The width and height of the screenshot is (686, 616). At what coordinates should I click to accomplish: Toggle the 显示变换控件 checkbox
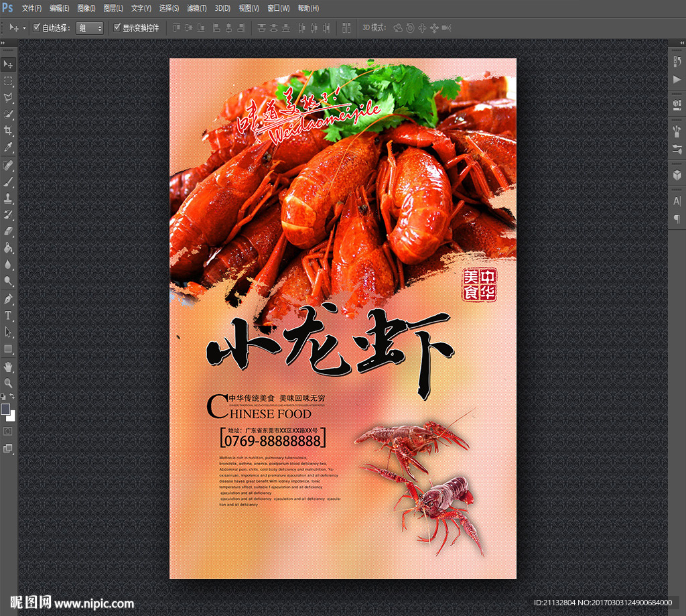pyautogui.click(x=117, y=27)
